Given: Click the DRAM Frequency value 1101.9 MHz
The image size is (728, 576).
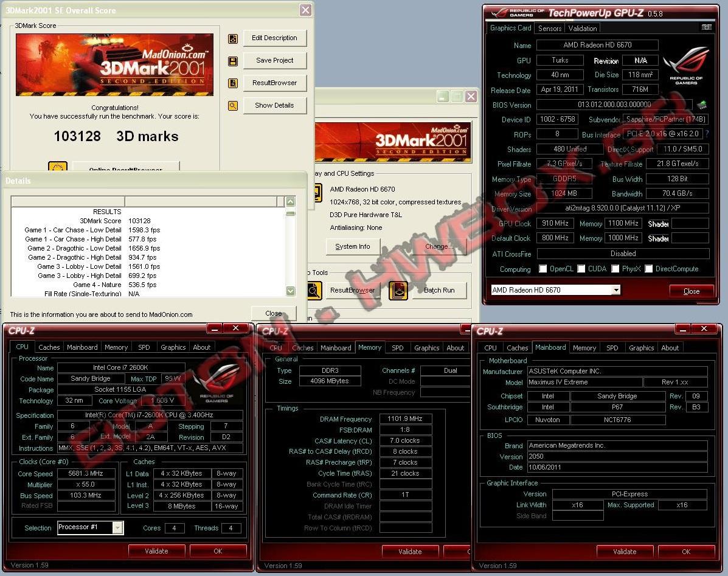Looking at the screenshot, I should 405,418.
